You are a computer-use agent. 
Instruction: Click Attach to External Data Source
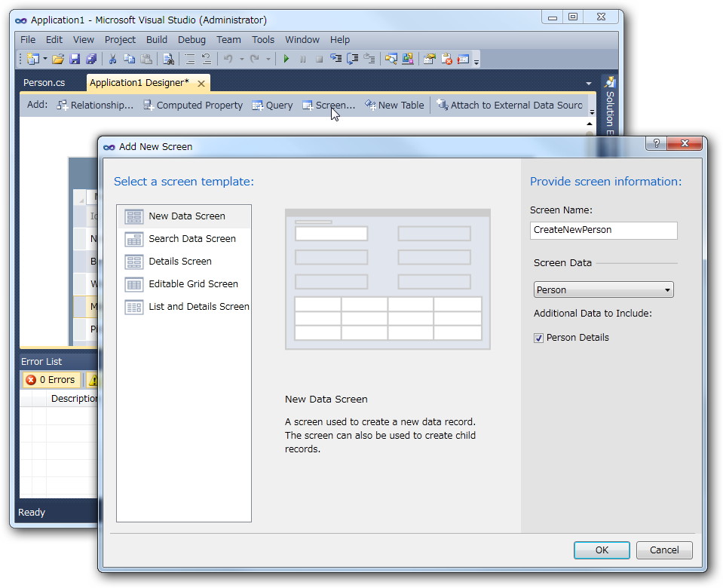(510, 105)
